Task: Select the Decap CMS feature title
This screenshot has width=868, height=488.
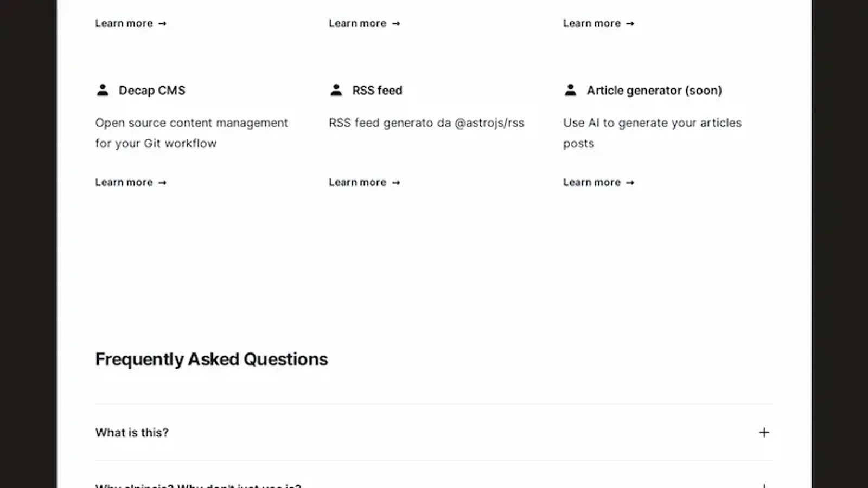Action: (x=152, y=91)
